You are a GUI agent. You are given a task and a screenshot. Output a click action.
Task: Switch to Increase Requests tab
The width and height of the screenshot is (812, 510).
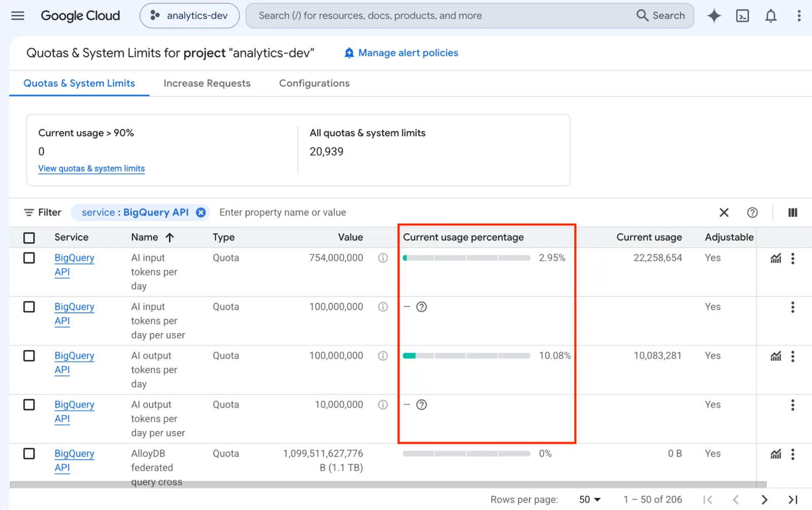pos(207,83)
